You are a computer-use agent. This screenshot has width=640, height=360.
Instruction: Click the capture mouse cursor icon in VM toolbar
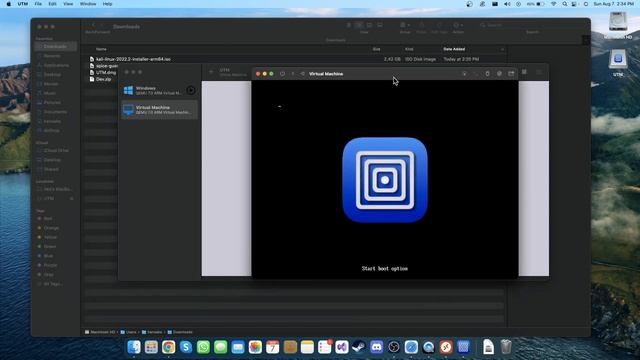coord(464,74)
